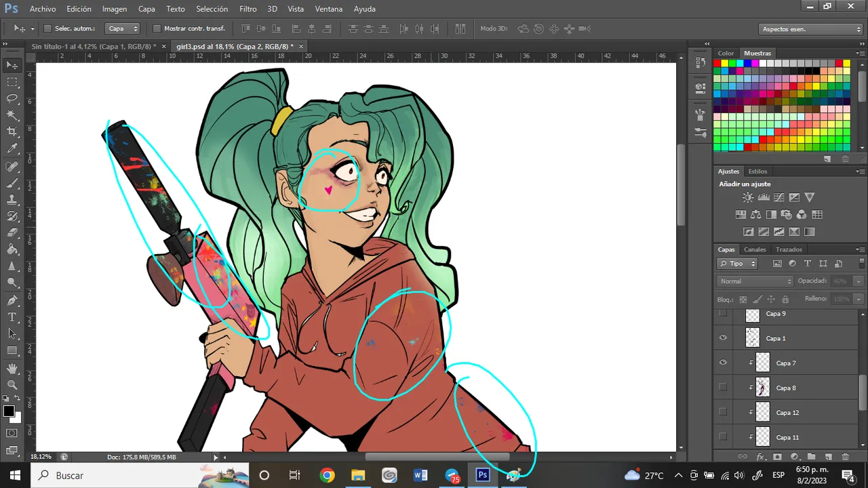The width and height of the screenshot is (868, 488).
Task: Open layer styles fx icon
Action: point(760,457)
